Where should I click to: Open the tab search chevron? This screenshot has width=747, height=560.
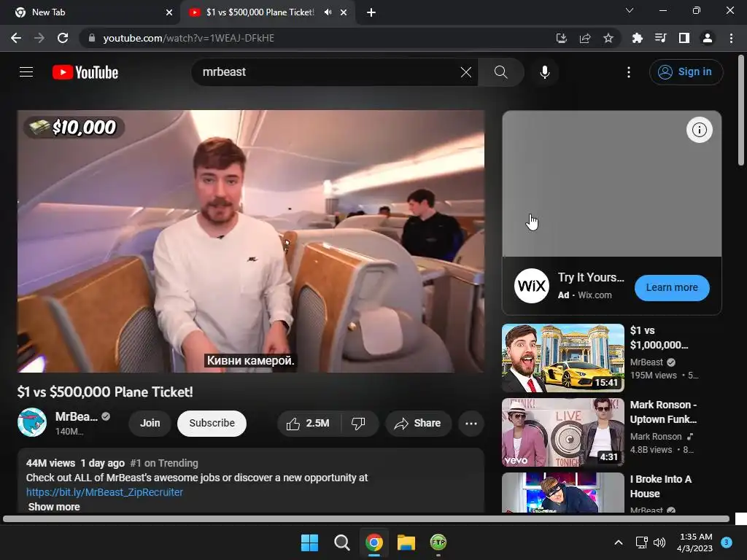(x=630, y=10)
